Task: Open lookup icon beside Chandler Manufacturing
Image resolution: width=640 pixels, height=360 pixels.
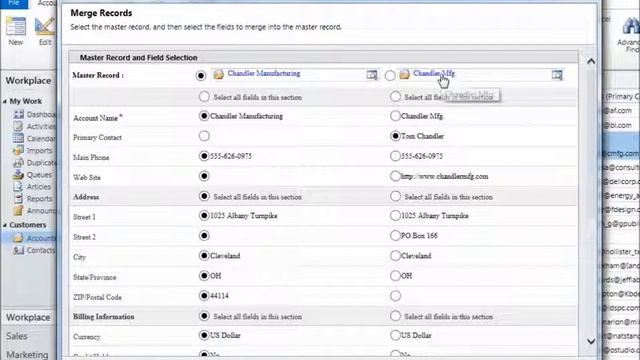Action: tap(372, 75)
